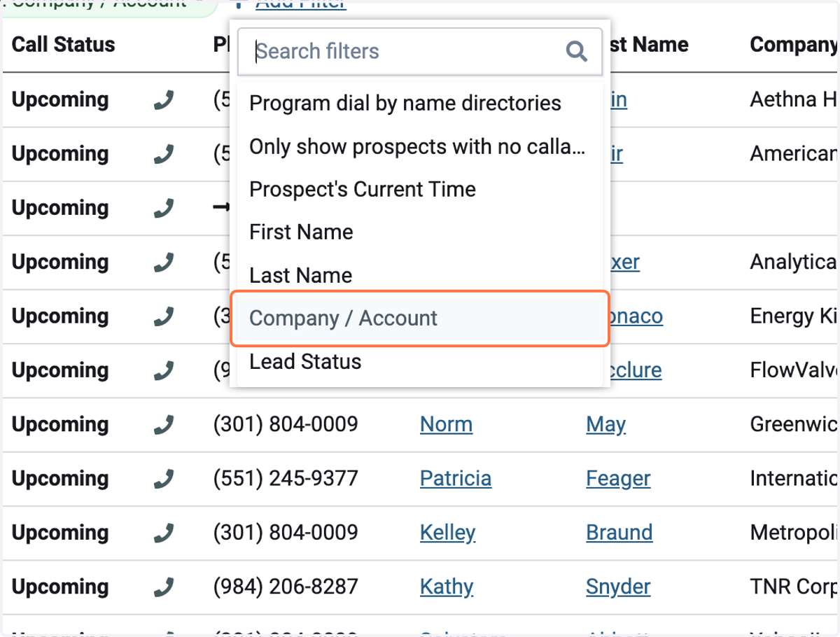
Task: Open Feager last name link
Action: (618, 479)
